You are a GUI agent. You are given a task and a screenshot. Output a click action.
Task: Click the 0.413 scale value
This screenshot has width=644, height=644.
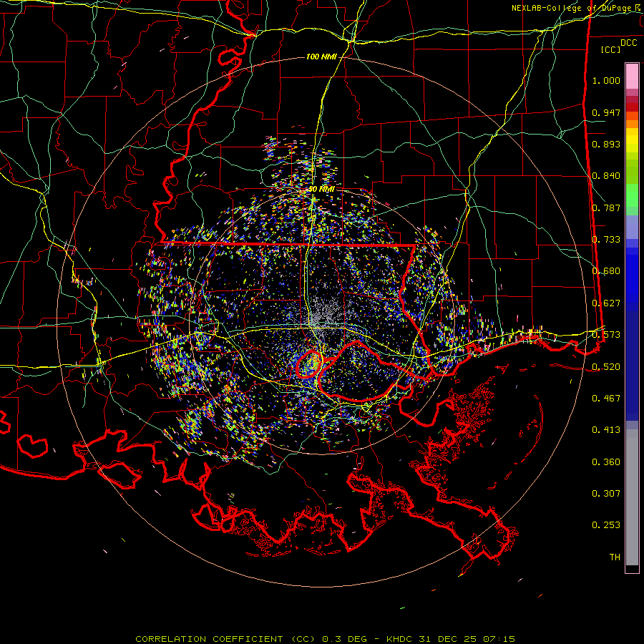point(606,430)
